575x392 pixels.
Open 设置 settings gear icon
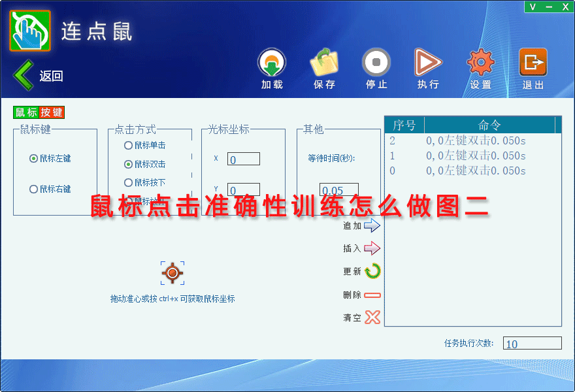click(480, 62)
